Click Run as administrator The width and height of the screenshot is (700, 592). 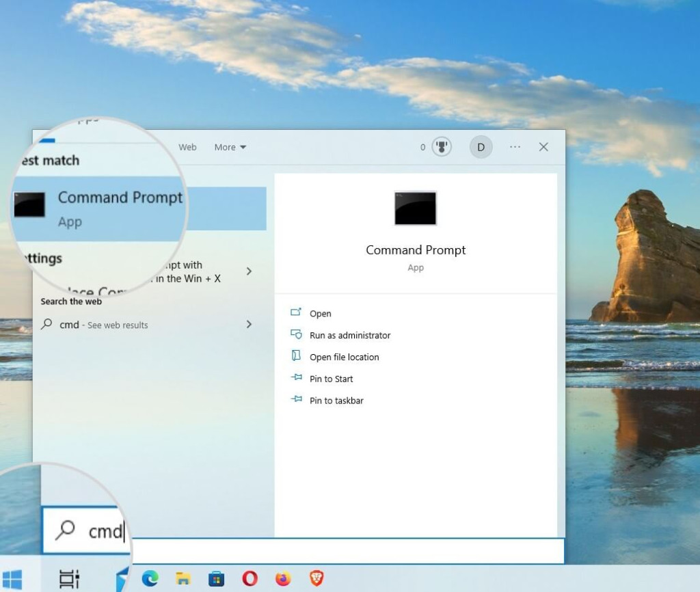coord(349,335)
